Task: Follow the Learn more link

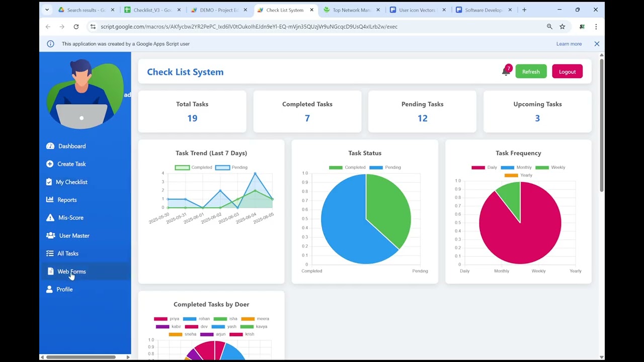Action: point(569,44)
